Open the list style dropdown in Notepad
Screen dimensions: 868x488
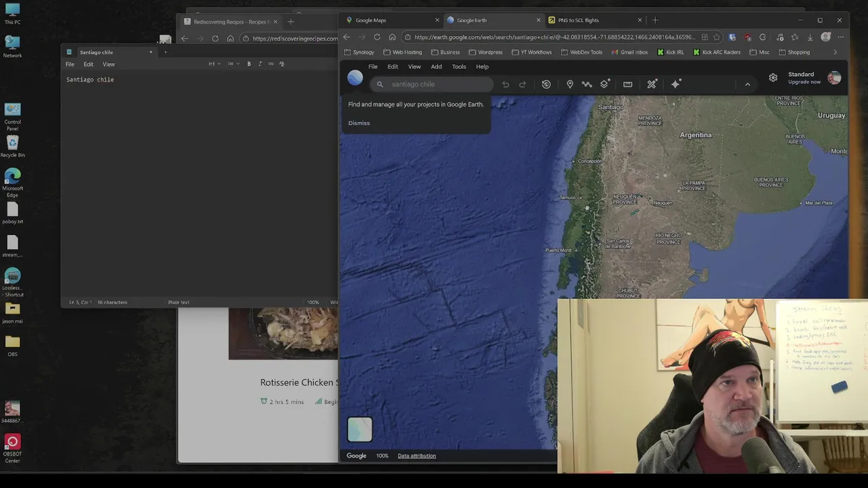tap(233, 64)
